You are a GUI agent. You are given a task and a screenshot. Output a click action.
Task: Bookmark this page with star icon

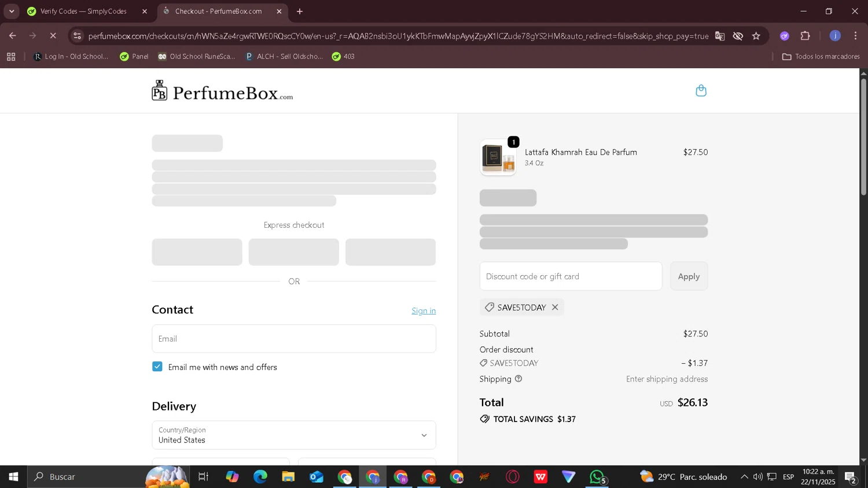[756, 36]
